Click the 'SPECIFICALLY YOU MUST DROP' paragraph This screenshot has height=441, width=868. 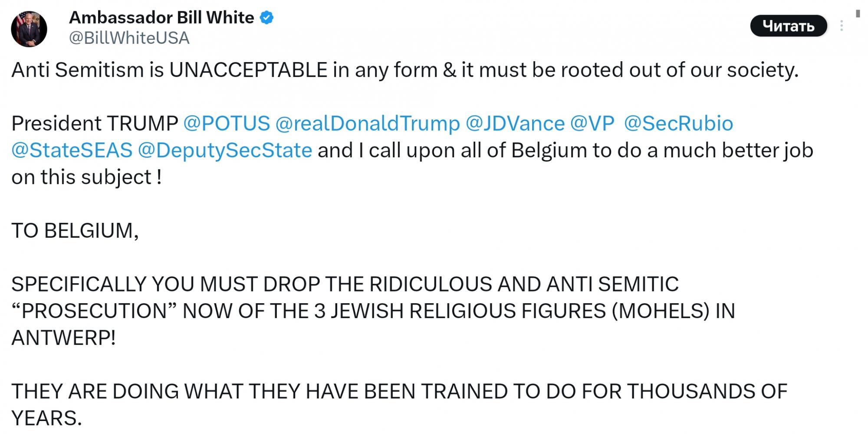click(x=373, y=311)
